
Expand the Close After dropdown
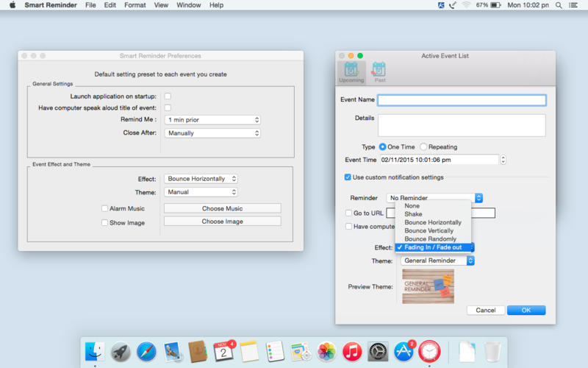coord(212,133)
